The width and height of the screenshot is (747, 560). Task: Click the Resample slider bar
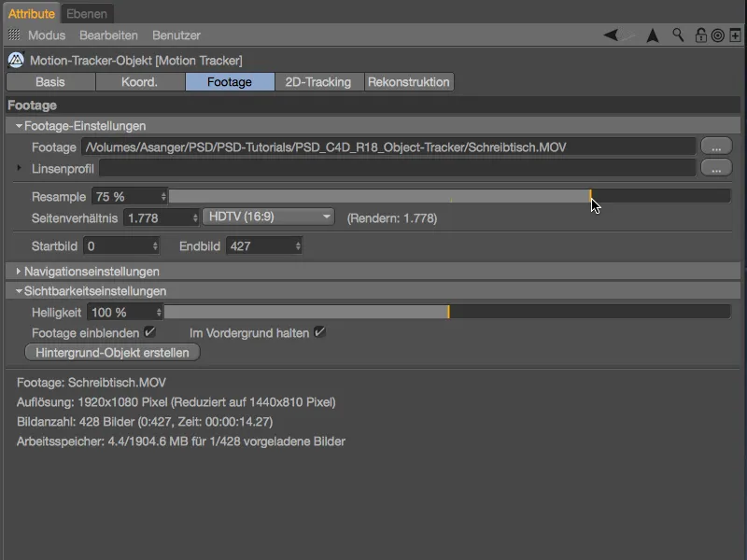449,196
